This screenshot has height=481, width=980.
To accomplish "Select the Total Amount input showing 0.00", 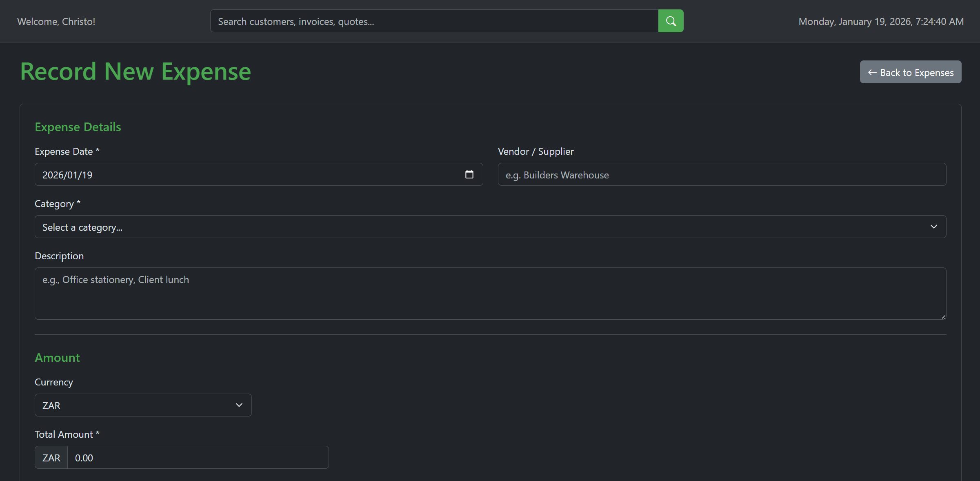I will tap(198, 458).
